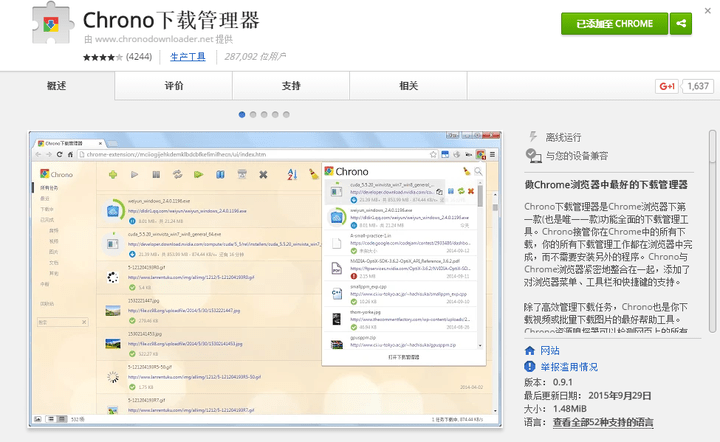Viewport: 720px width, 442px height.
Task: Click the broom icon in Chrono popup header
Action: (x=467, y=171)
